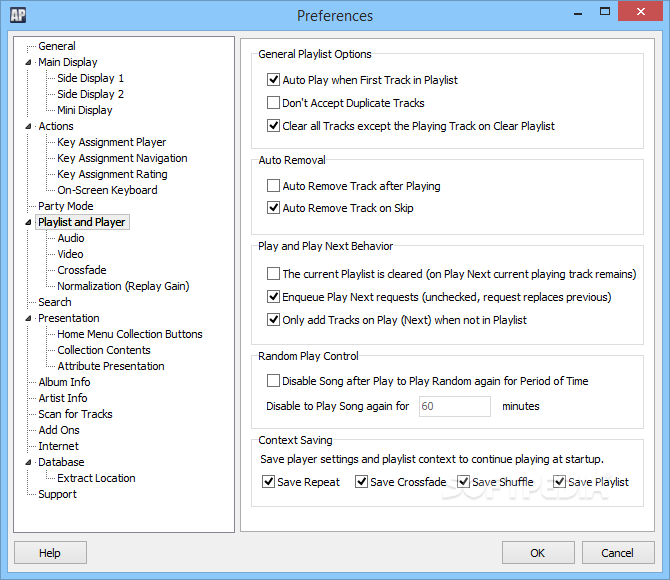
Task: Select the Actions category
Action: (x=56, y=126)
